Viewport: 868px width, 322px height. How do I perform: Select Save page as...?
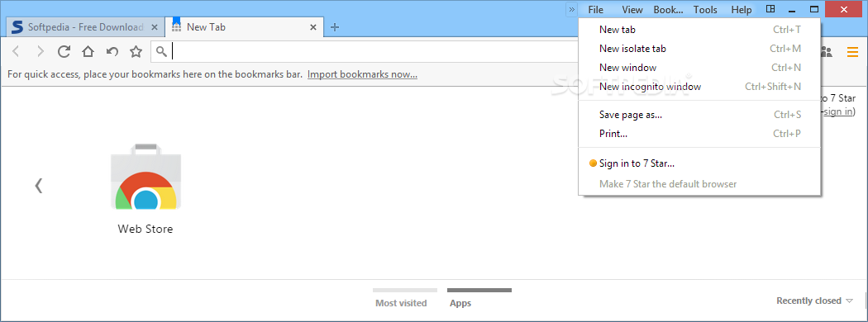[x=699, y=115]
